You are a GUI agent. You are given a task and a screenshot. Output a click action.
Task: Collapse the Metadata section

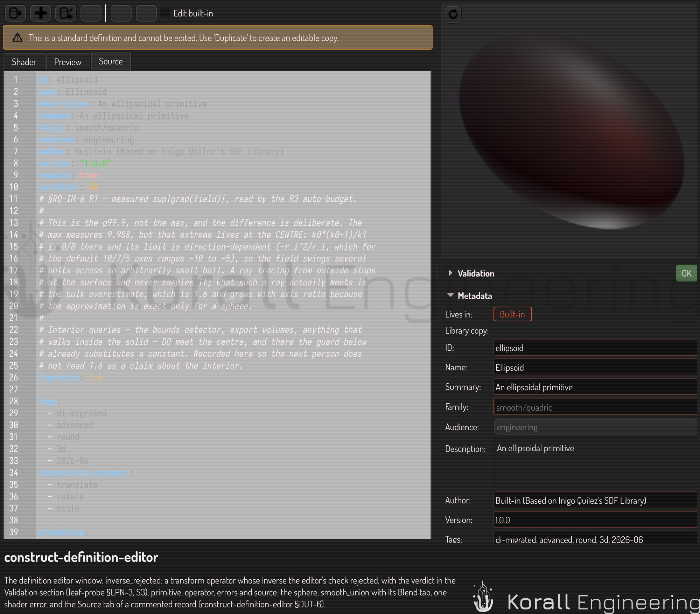tap(450, 295)
